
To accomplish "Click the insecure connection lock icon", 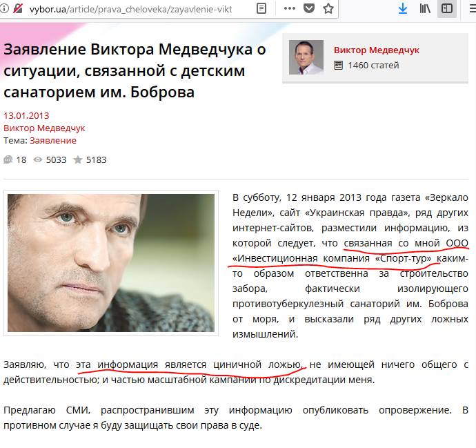I will pyautogui.click(x=18, y=8).
